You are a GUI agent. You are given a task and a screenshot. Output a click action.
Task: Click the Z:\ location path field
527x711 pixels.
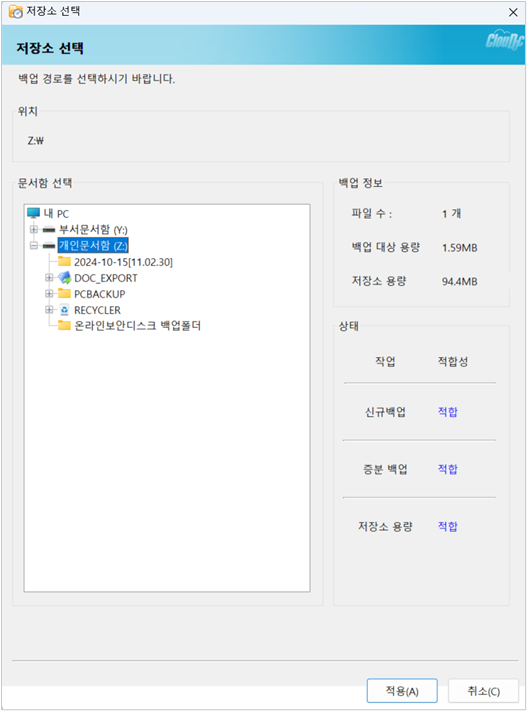pyautogui.click(x=261, y=141)
